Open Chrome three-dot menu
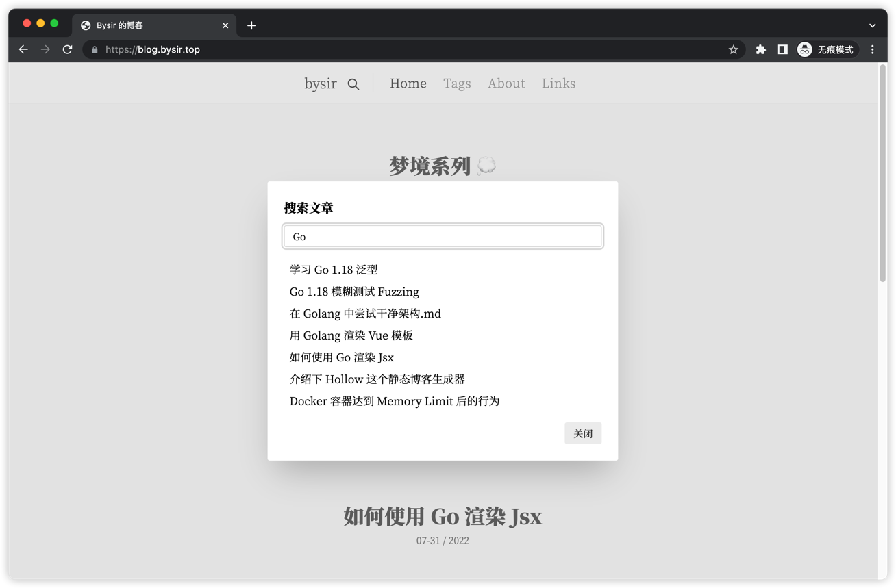Image resolution: width=896 pixels, height=588 pixels. [x=872, y=49]
